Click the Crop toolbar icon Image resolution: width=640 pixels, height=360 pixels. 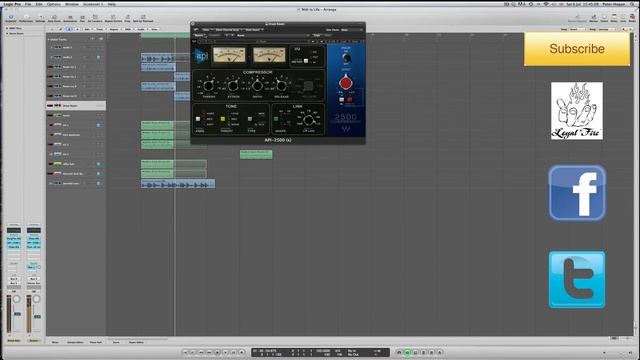pyautogui.click(x=127, y=18)
